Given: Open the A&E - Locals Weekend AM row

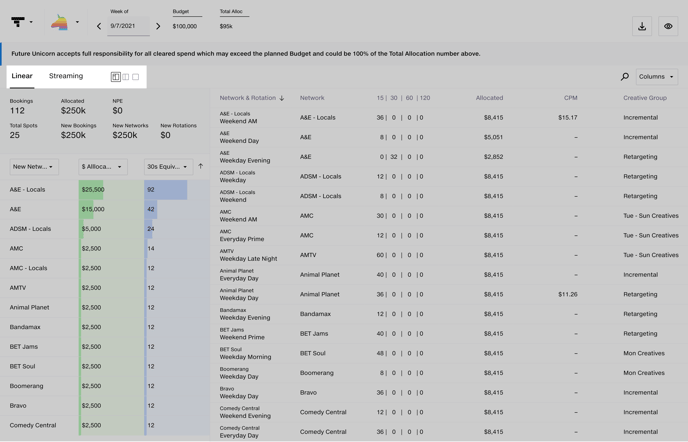Looking at the screenshot, I should pos(449,118).
